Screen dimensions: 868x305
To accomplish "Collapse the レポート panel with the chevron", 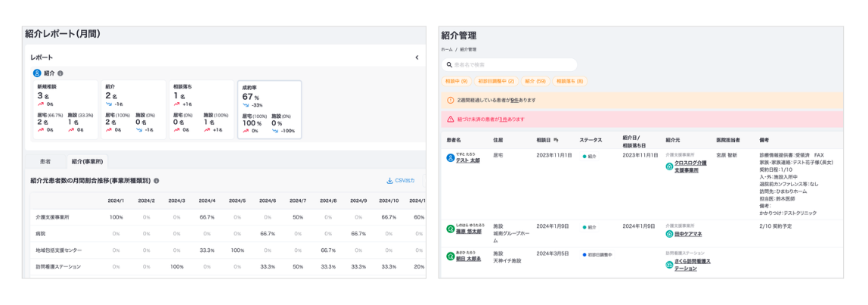I will pyautogui.click(x=417, y=57).
